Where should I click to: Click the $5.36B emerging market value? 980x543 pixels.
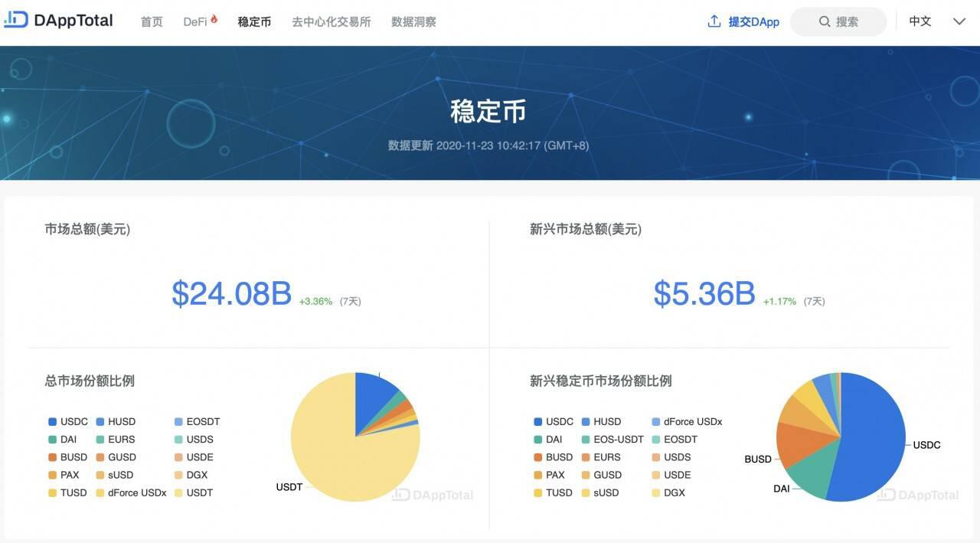(704, 293)
